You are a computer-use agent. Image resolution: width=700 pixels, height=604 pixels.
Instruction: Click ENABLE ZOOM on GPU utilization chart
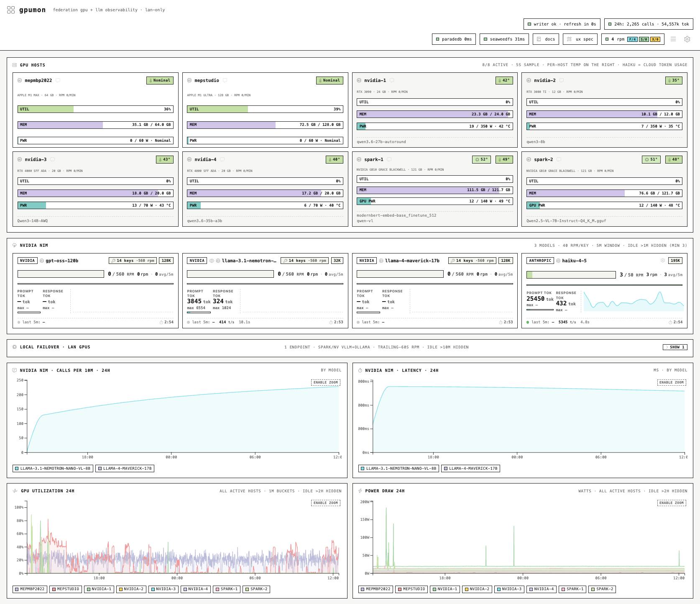click(325, 503)
